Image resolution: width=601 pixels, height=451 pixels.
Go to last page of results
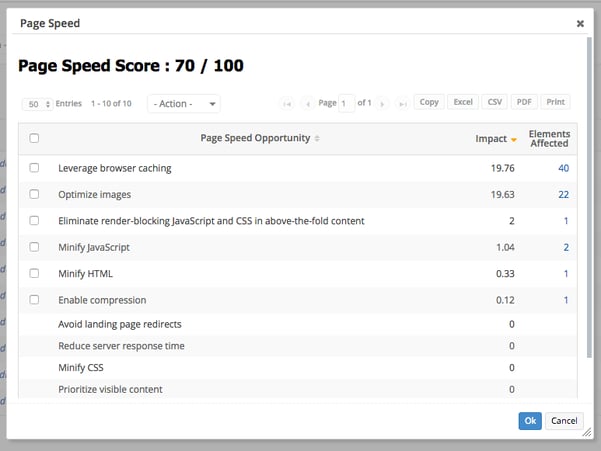pyautogui.click(x=402, y=103)
